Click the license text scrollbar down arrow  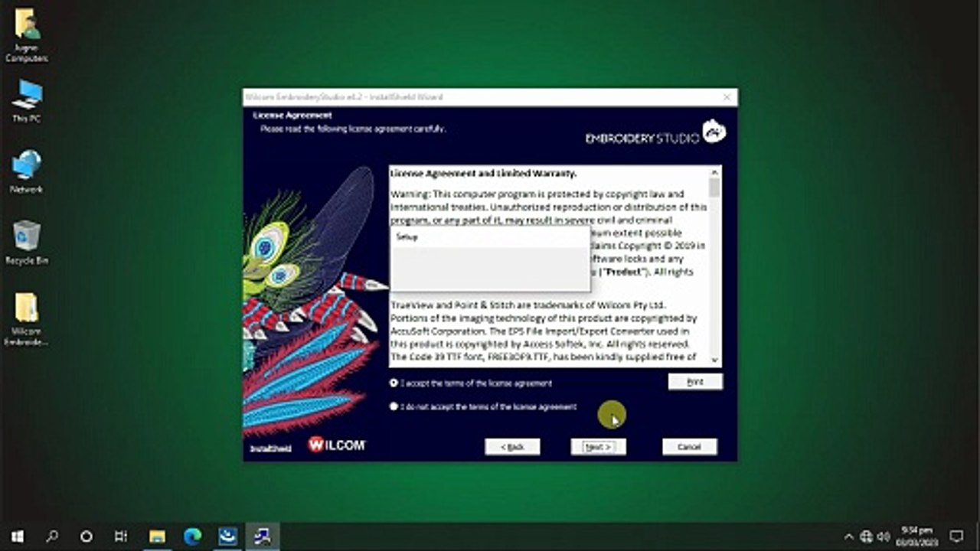point(715,360)
